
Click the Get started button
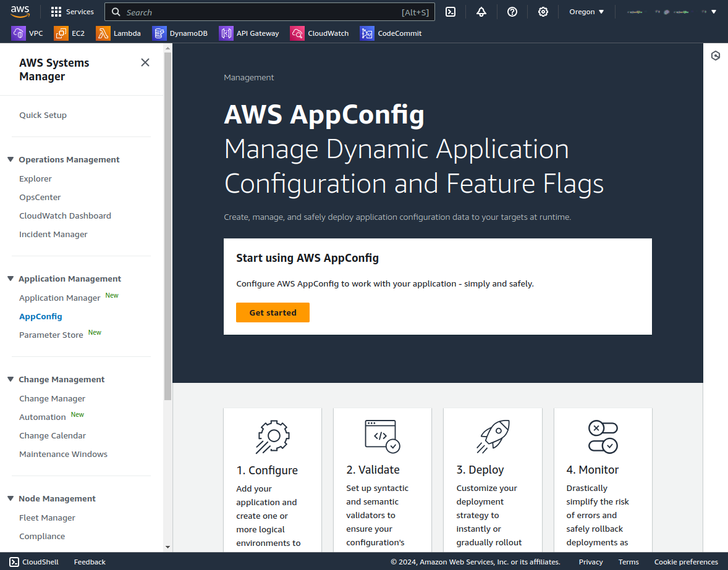coord(273,312)
